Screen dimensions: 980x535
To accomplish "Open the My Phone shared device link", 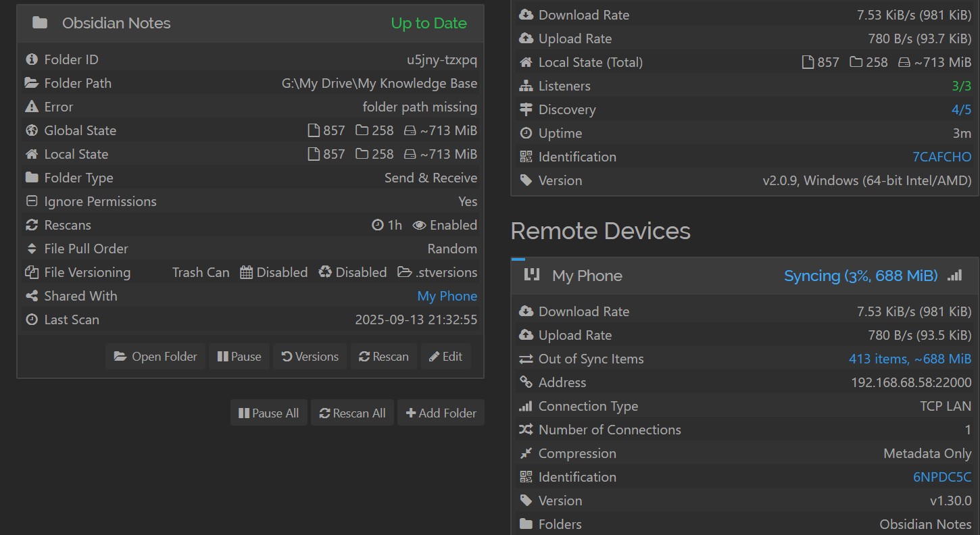I will (x=447, y=296).
